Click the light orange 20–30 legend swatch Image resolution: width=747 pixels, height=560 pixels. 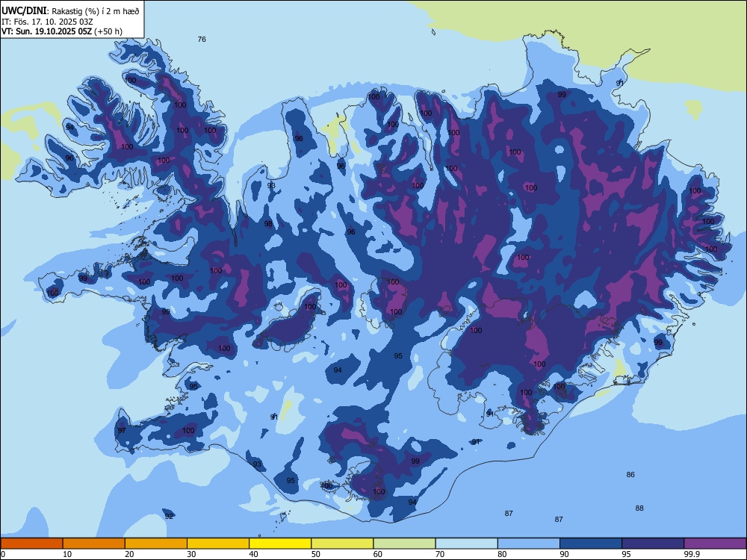click(156, 544)
